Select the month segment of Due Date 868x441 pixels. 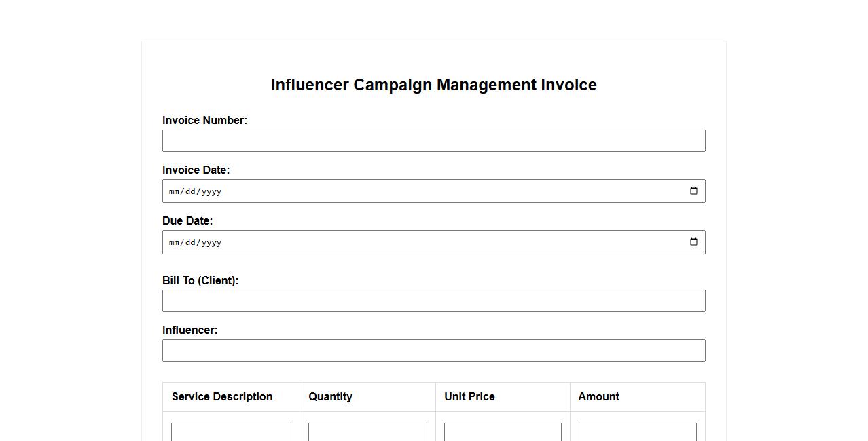click(x=174, y=243)
